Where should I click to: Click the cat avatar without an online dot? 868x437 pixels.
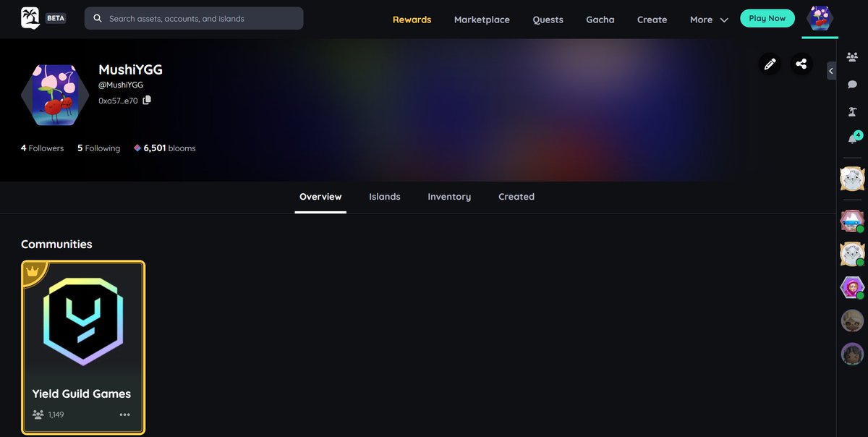852,179
